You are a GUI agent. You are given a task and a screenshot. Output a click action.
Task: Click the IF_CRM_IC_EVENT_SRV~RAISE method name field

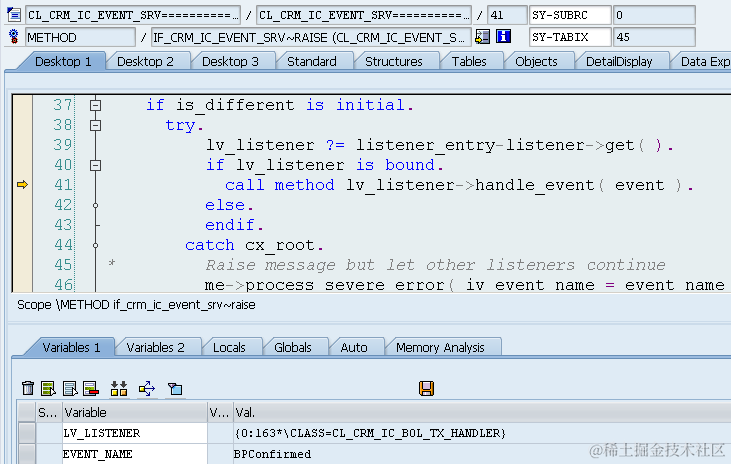tap(311, 37)
